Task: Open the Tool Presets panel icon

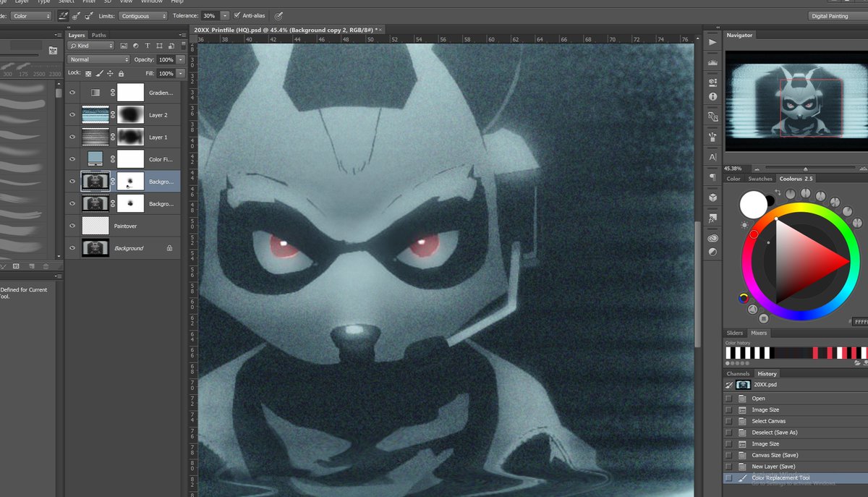Action: coord(712,136)
